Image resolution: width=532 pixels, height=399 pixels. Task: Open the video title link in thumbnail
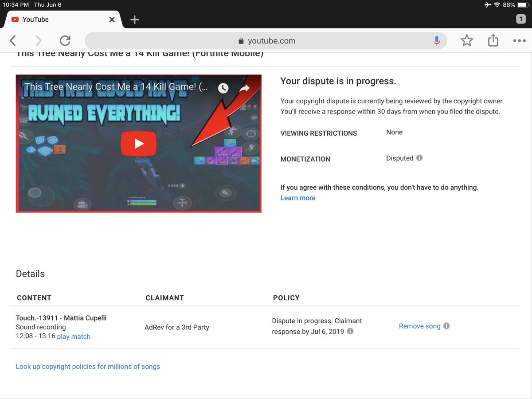click(116, 87)
